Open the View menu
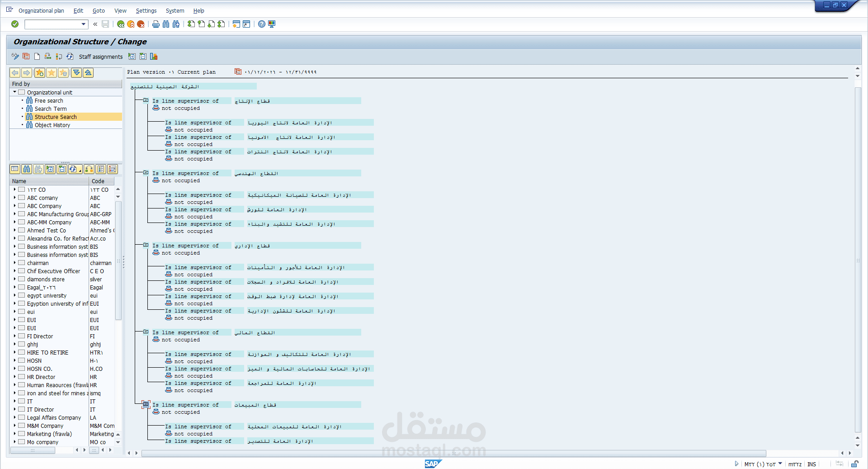The height and width of the screenshot is (469, 868). click(120, 10)
